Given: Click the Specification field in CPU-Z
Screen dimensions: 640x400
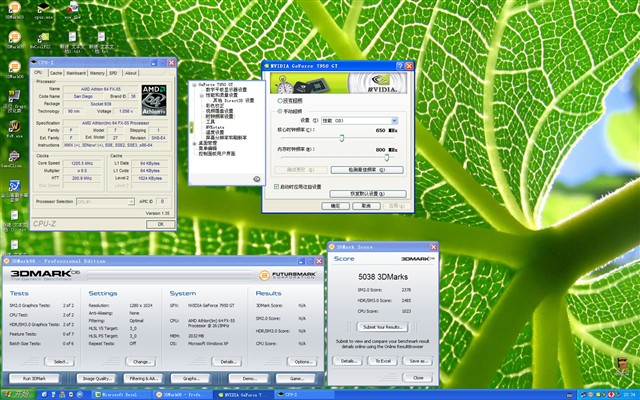Looking at the screenshot, I should coord(116,123).
